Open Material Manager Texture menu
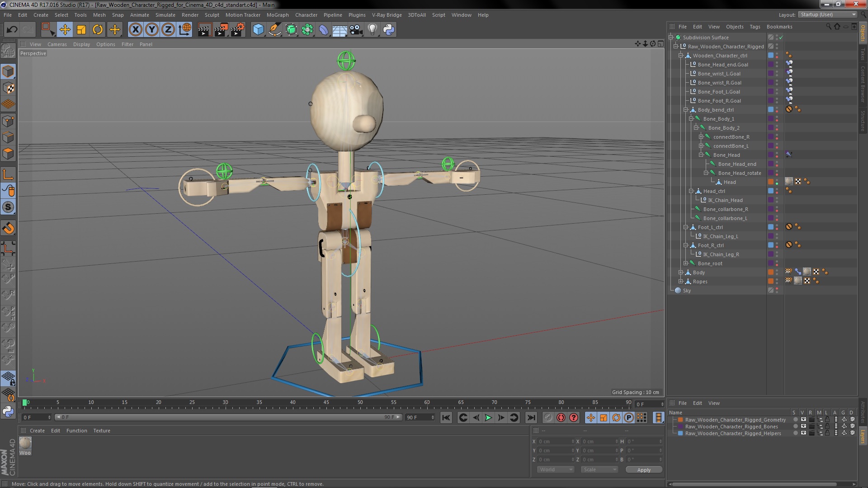Image resolution: width=868 pixels, height=488 pixels. [101, 431]
